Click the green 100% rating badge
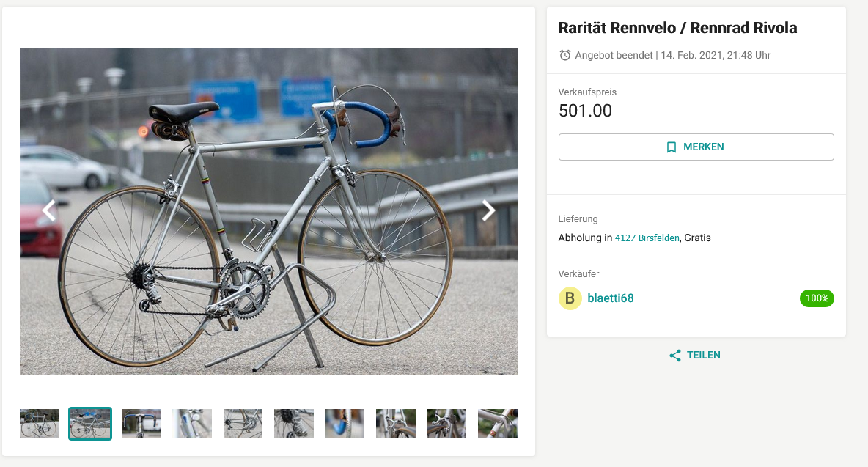Viewport: 868px width, 467px height. pos(817,298)
